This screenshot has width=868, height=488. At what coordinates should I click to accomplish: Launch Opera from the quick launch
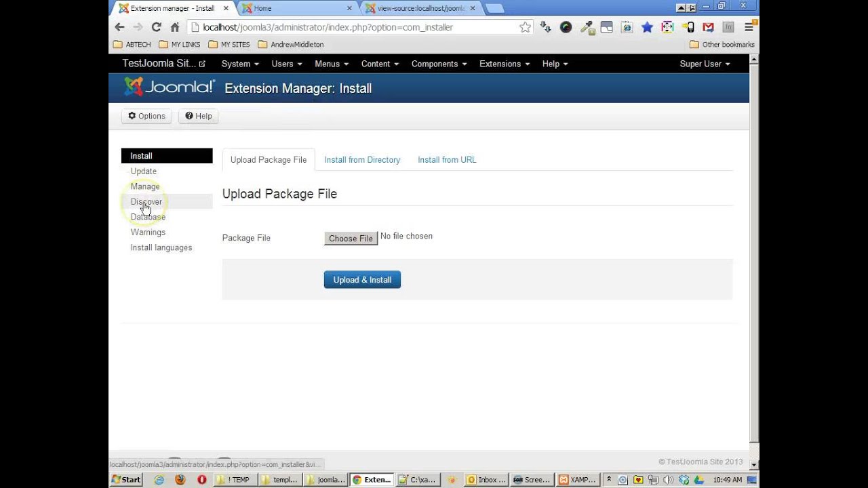coord(202,479)
